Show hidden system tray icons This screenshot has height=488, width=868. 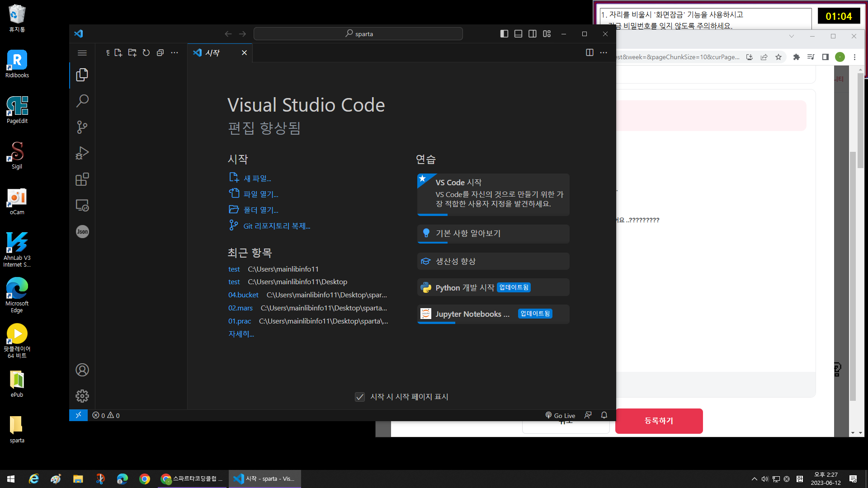click(754, 479)
